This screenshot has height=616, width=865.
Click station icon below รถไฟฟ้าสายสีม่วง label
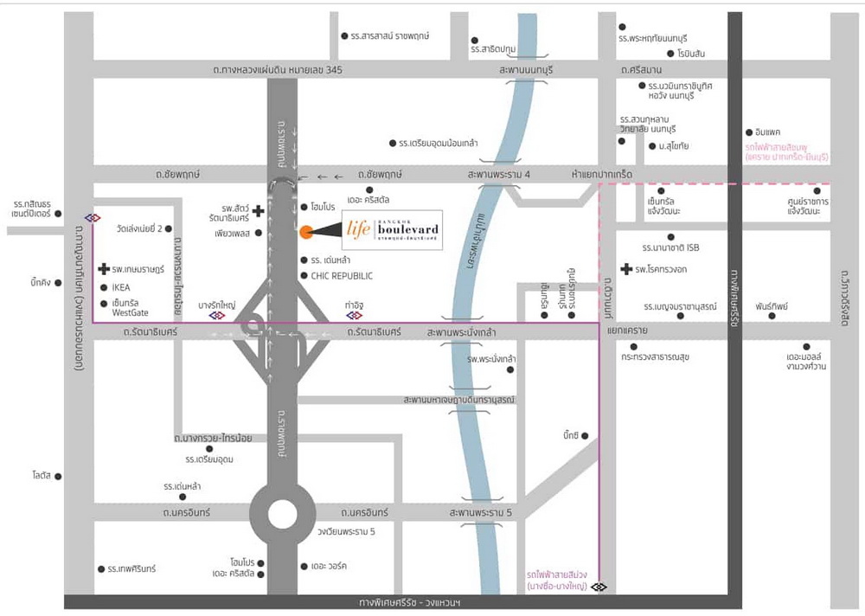pos(599,587)
